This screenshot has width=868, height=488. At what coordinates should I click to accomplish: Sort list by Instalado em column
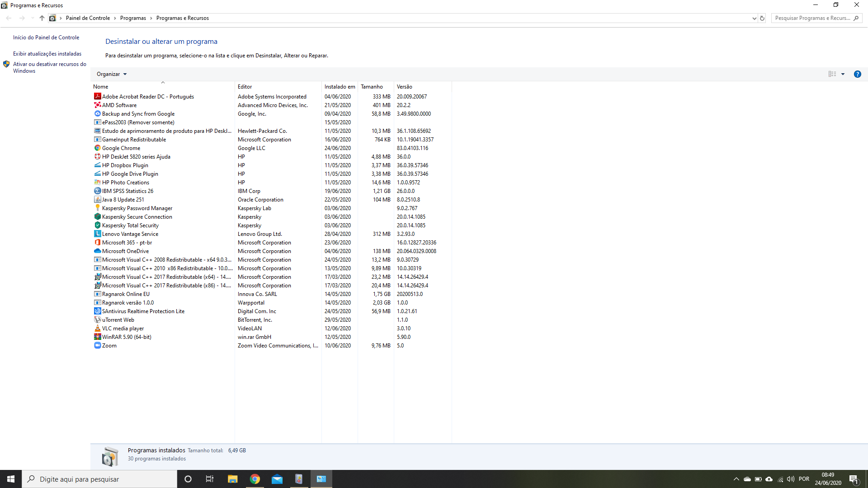[x=340, y=87]
